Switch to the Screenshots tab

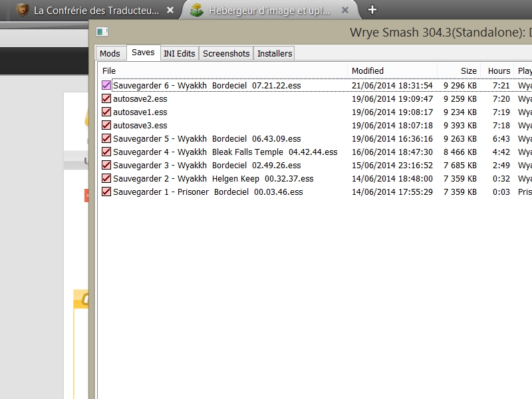coord(226,54)
